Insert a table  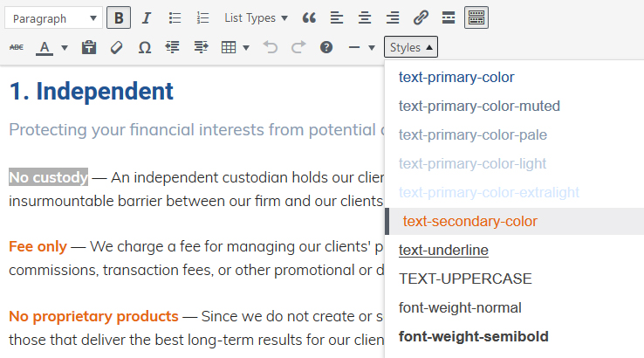pyautogui.click(x=229, y=47)
